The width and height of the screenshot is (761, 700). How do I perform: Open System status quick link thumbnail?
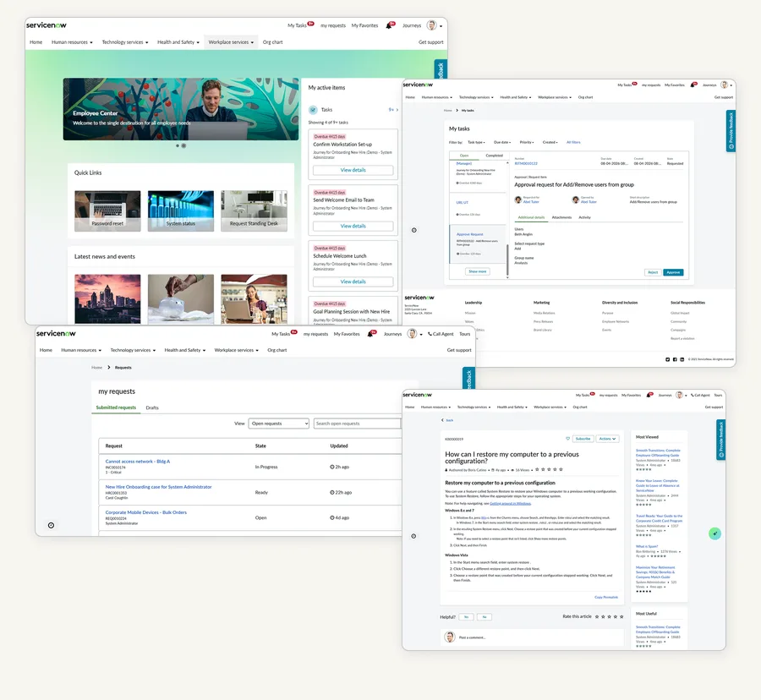point(181,211)
